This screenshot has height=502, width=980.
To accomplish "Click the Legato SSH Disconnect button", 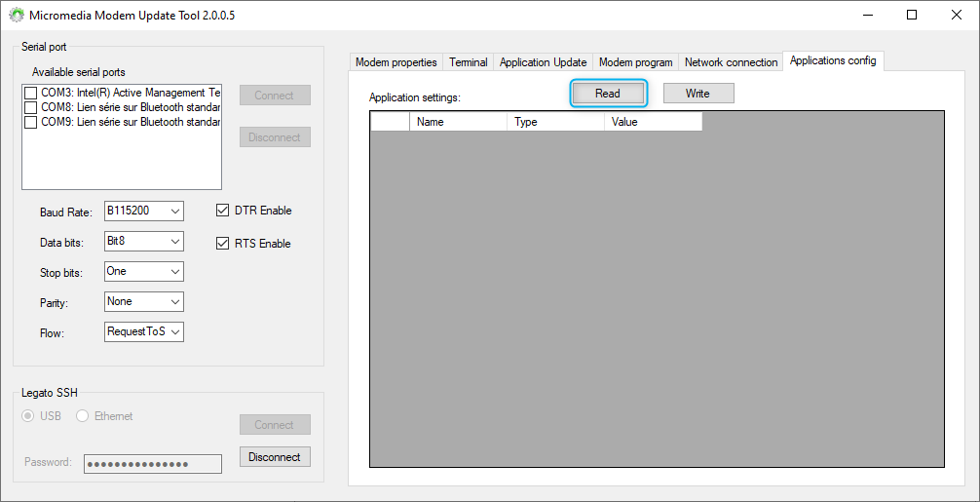I will 275,457.
